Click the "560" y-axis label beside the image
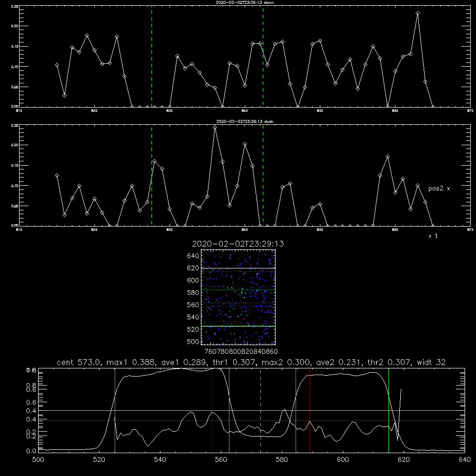476x476 pixels. point(193,305)
